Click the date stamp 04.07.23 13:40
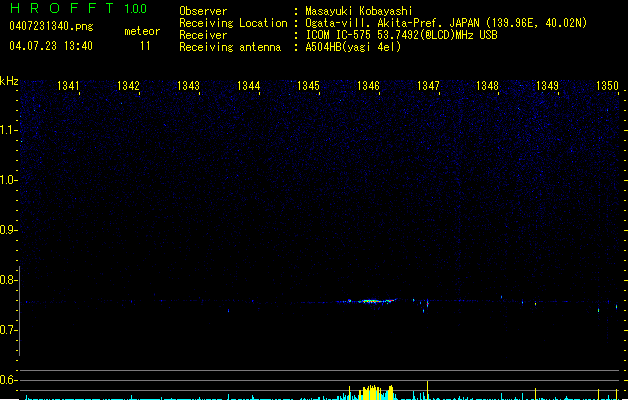 51,46
